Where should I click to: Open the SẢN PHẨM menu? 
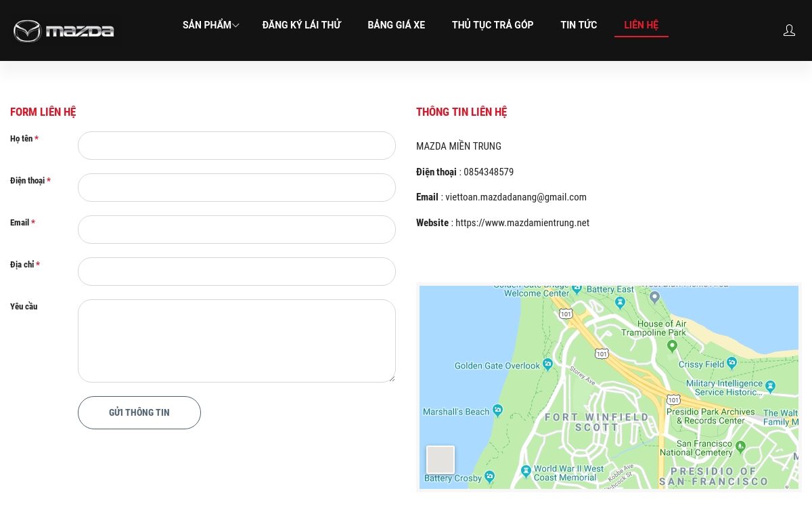(x=207, y=25)
